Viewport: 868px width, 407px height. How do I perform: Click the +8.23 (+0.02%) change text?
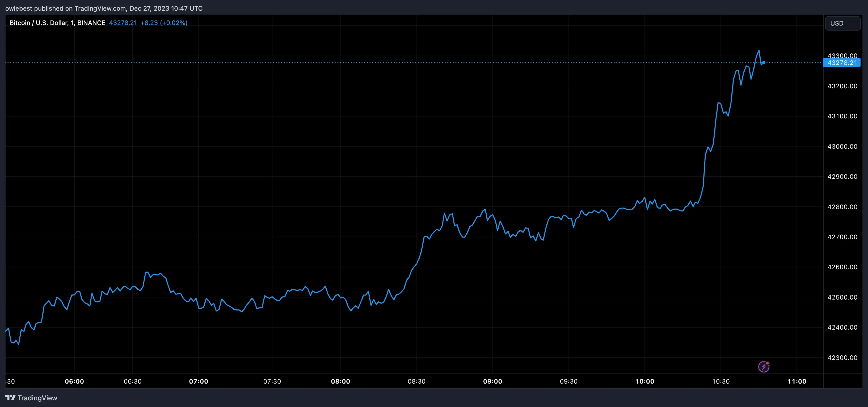[164, 23]
